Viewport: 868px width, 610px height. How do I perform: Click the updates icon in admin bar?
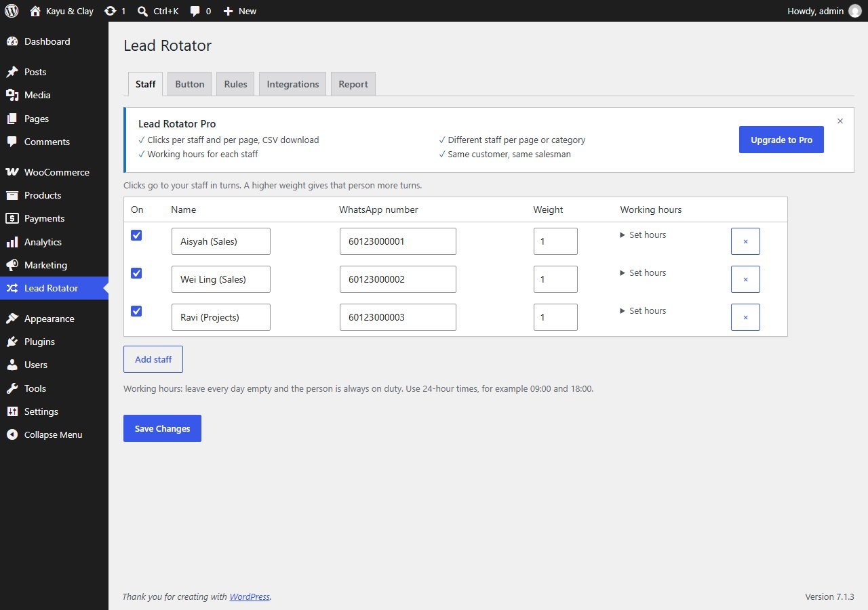point(110,11)
